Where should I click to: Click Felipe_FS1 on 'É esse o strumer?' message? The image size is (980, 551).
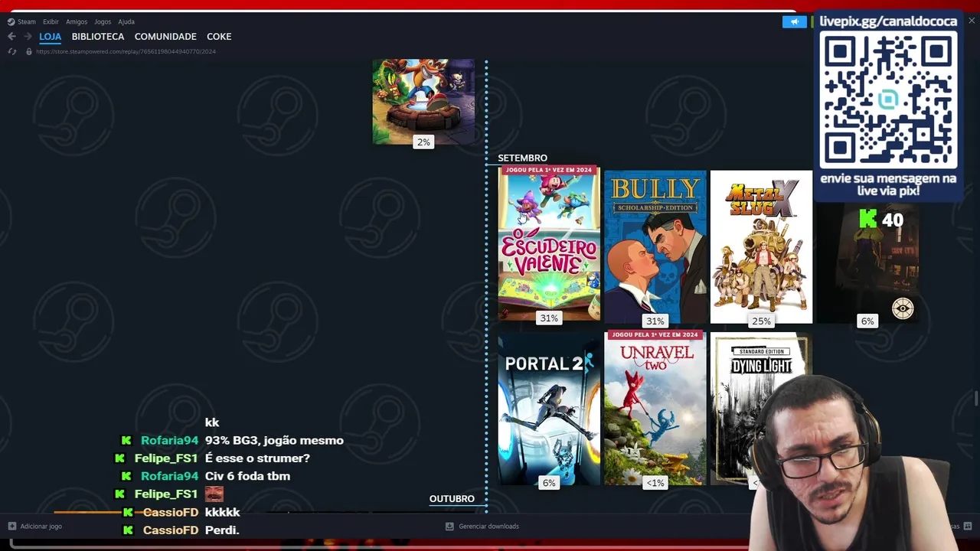tap(166, 458)
